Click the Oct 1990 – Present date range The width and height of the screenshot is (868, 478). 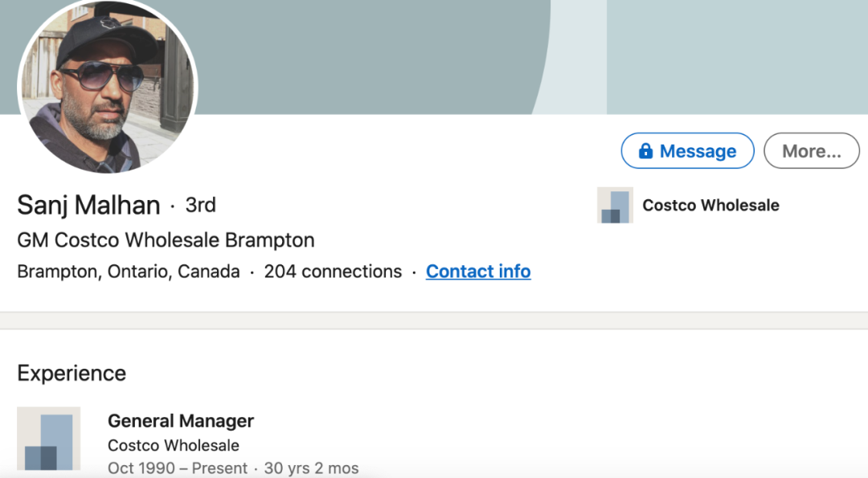[178, 468]
